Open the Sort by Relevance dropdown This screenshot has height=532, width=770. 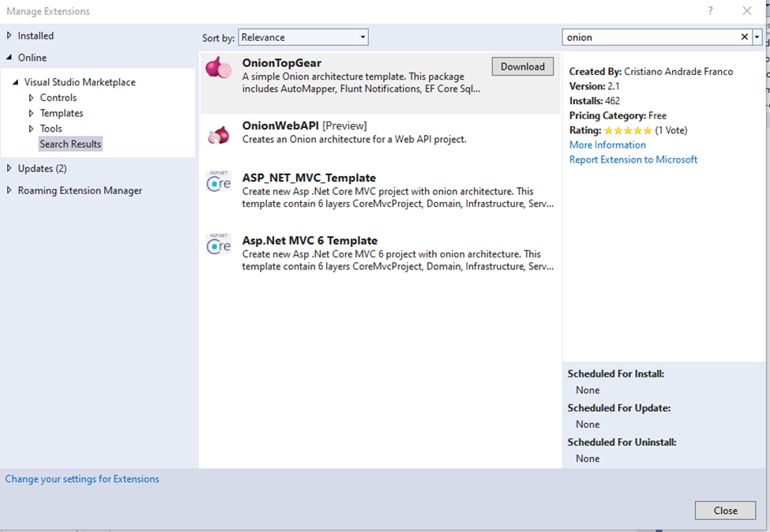point(303,37)
